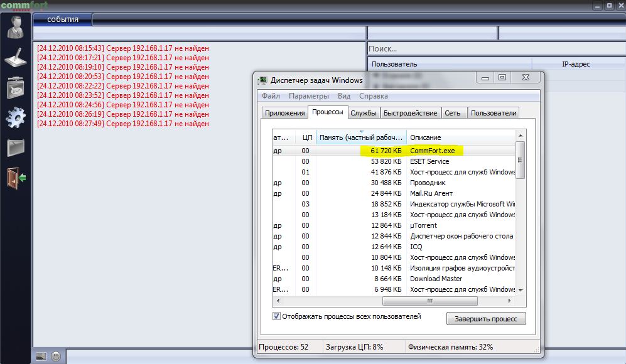626x364 pixels.
Task: Click the insert image icon below chat
Action: click(41, 356)
